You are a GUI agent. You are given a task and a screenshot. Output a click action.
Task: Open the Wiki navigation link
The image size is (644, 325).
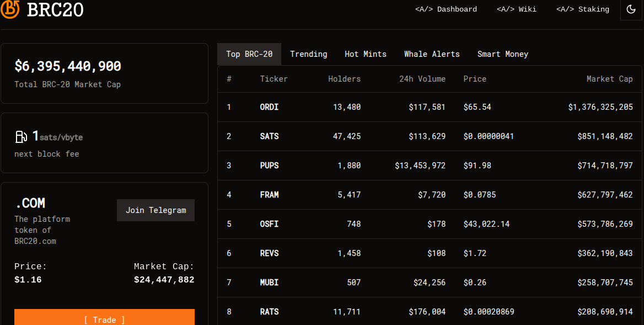coord(516,9)
